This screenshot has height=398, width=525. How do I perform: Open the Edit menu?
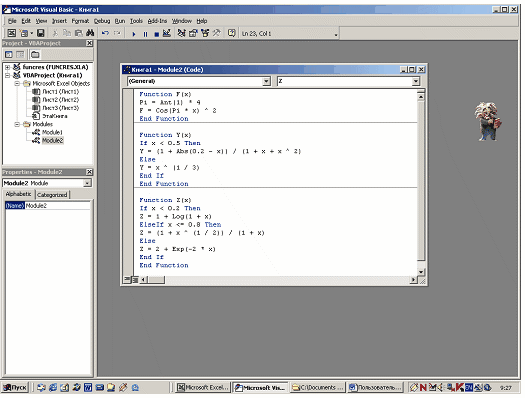click(26, 21)
